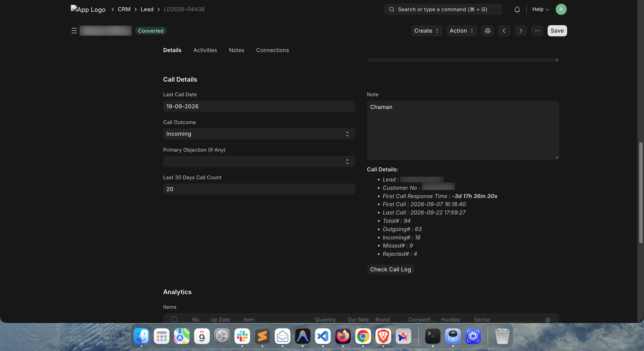Click the Save button
This screenshot has width=644, height=351.
coord(557,31)
